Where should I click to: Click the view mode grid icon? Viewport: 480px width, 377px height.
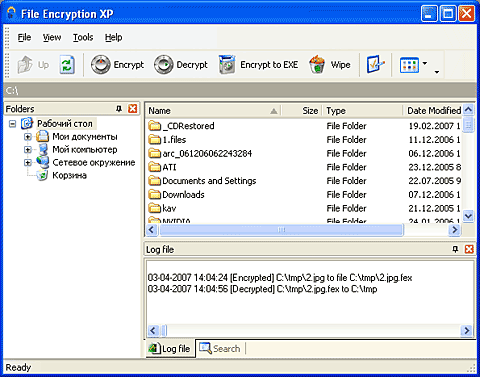pos(409,65)
